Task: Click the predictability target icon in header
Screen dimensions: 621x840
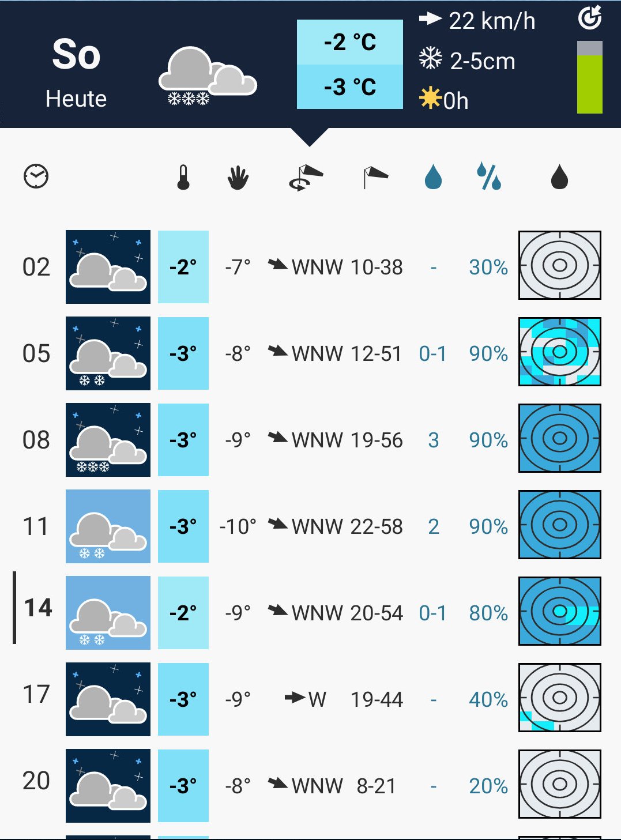Action: (x=590, y=17)
